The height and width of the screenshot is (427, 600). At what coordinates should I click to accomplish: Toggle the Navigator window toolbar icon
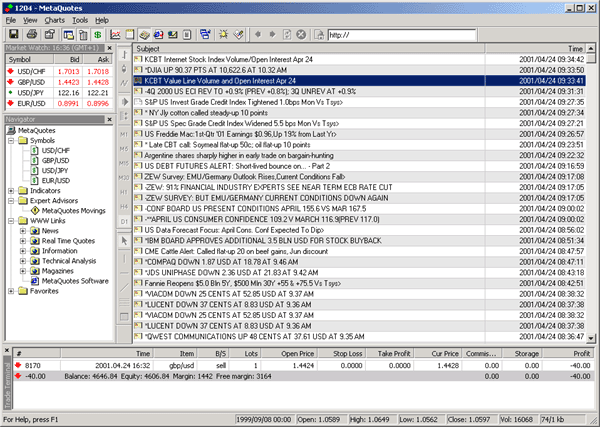tap(68, 35)
